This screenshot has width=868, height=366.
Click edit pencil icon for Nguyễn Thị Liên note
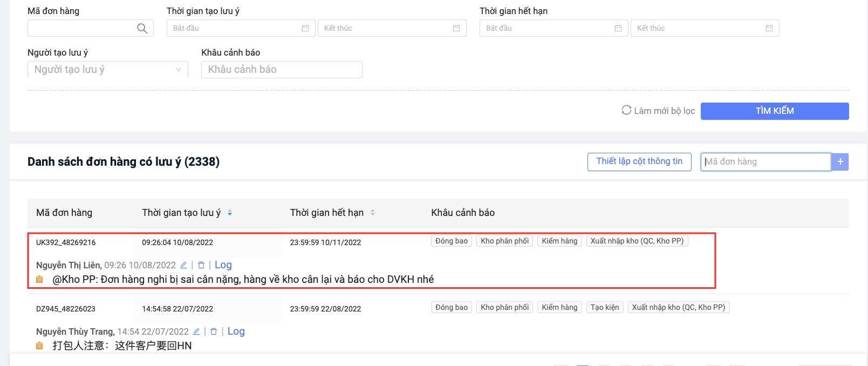(x=183, y=265)
